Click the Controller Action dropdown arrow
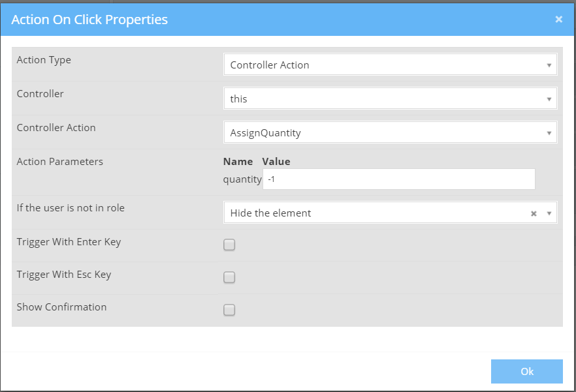 coord(549,133)
